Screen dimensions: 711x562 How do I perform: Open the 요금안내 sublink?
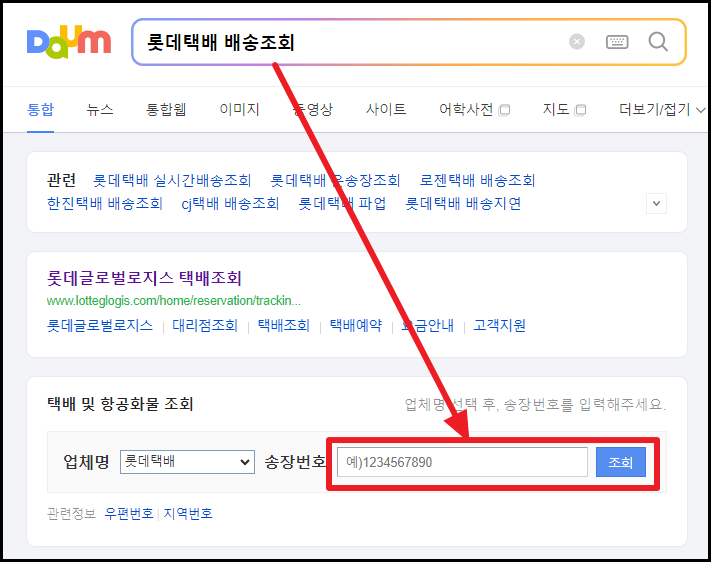[x=428, y=325]
